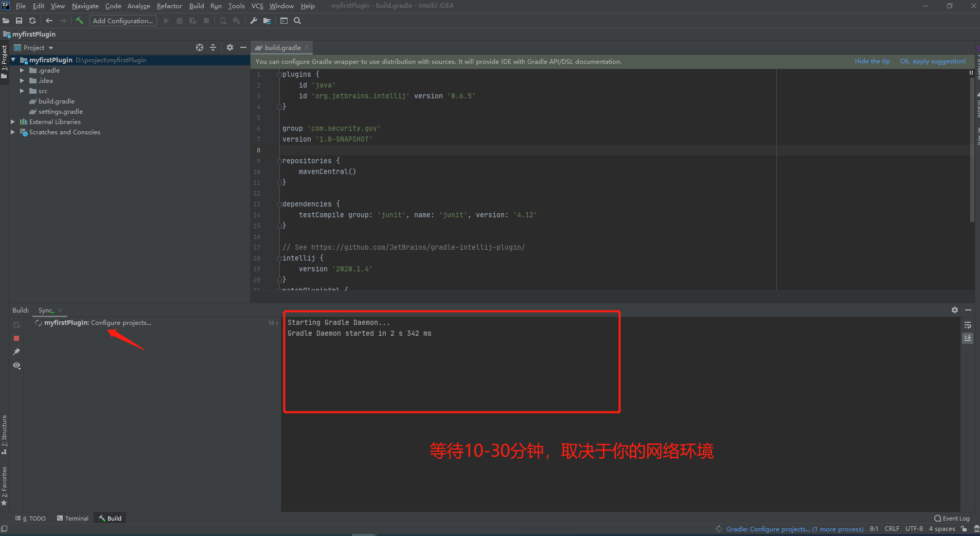
Task: Build the project with green hammer icon
Action: click(x=79, y=21)
